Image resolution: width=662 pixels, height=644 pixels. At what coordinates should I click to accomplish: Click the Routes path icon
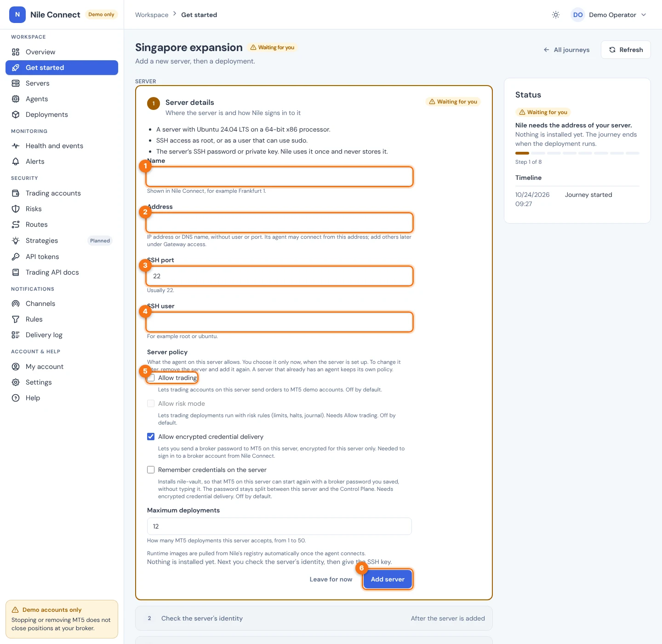(x=16, y=224)
